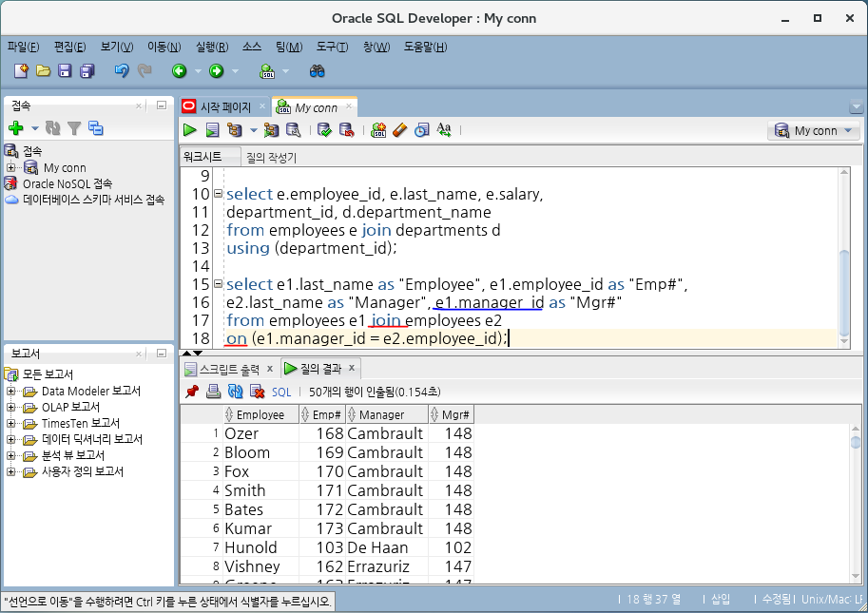Refresh the query result grid
868x613 pixels.
pos(235,392)
